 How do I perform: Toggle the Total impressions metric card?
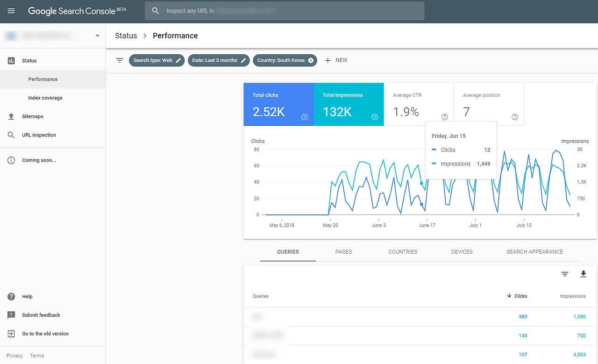(x=349, y=104)
